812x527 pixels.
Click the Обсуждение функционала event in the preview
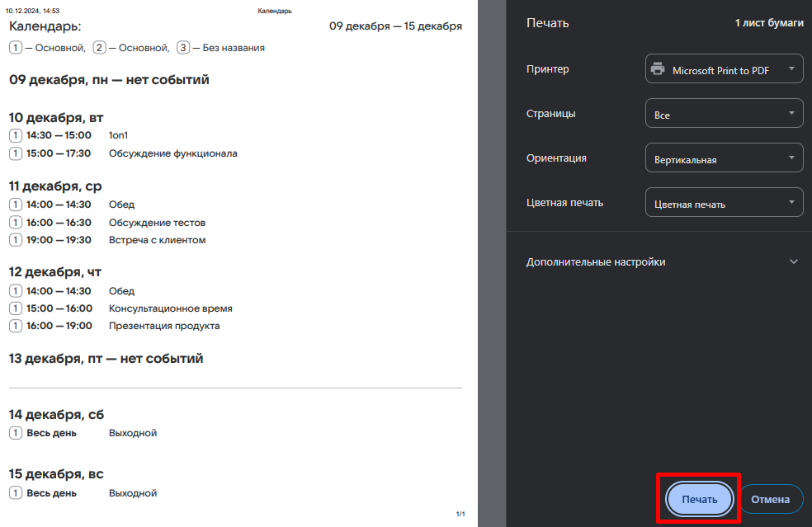(173, 153)
